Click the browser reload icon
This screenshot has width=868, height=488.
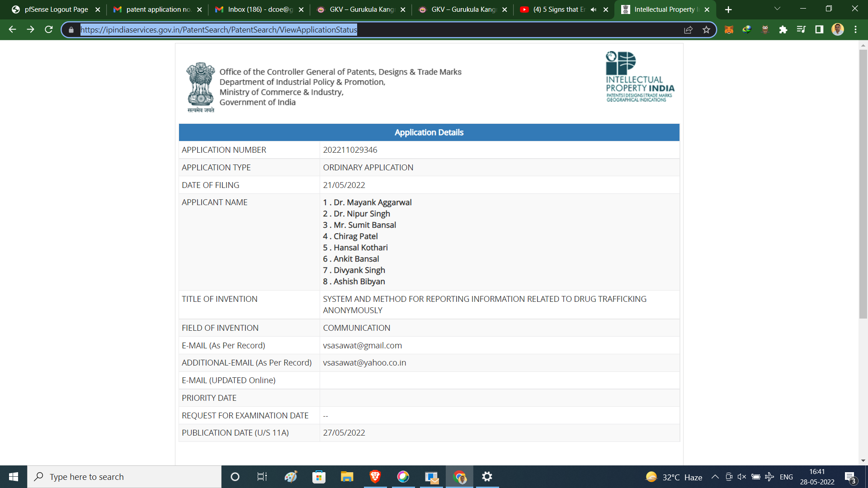(x=49, y=30)
